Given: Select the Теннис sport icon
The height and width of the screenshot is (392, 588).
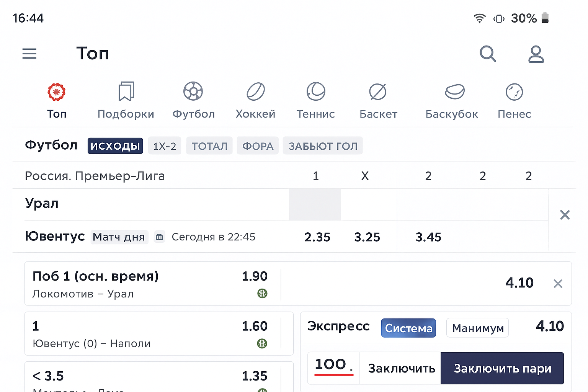Looking at the screenshot, I should pos(316,91).
